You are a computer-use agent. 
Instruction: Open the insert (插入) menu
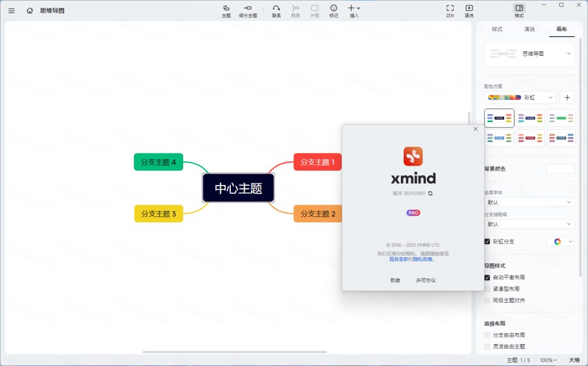(354, 11)
